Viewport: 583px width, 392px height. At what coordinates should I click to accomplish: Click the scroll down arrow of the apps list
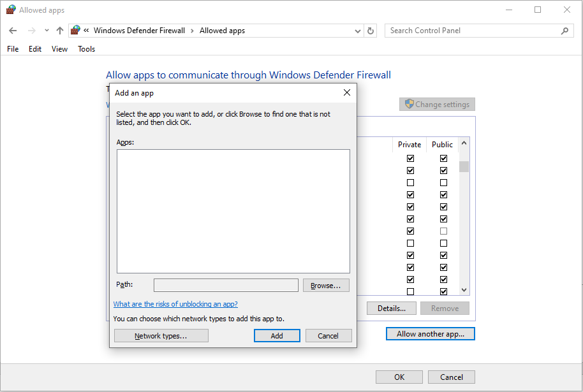click(x=464, y=290)
